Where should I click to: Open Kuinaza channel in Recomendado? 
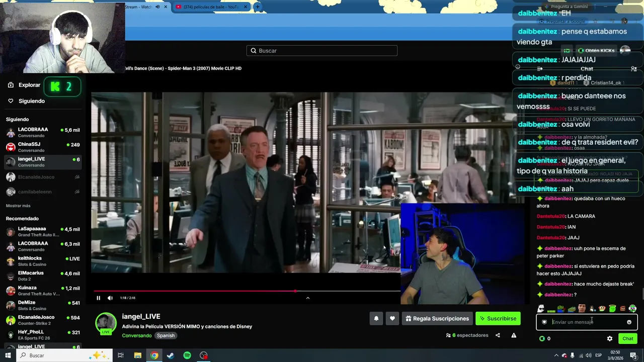43,291
